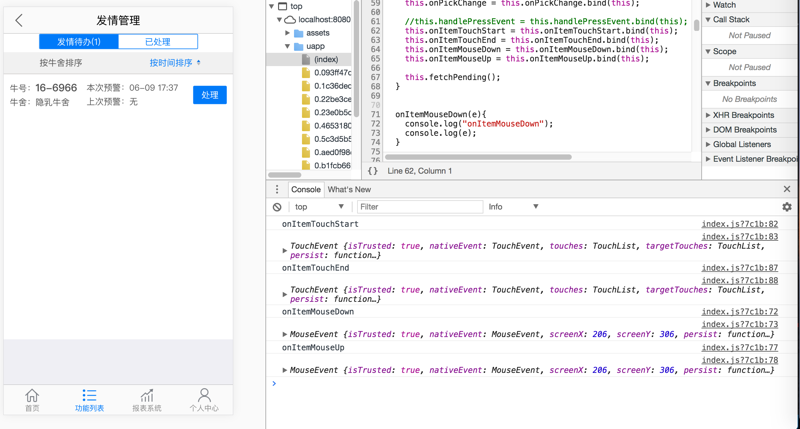Click the pretty print braces icon
The image size is (800, 429).
(373, 171)
